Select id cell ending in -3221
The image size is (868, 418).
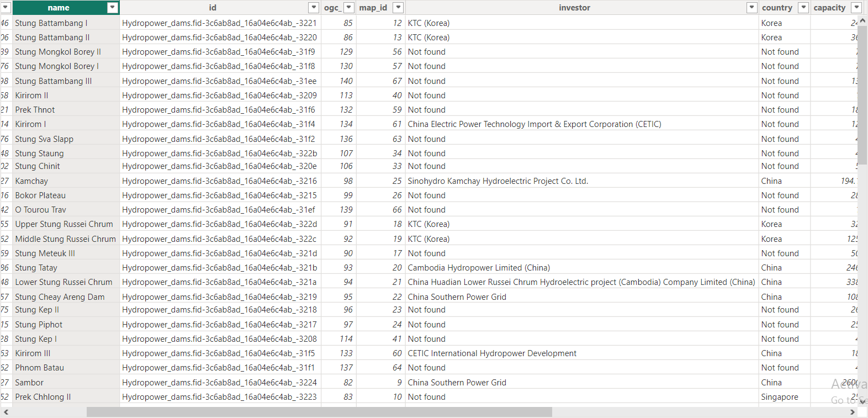pyautogui.click(x=220, y=23)
